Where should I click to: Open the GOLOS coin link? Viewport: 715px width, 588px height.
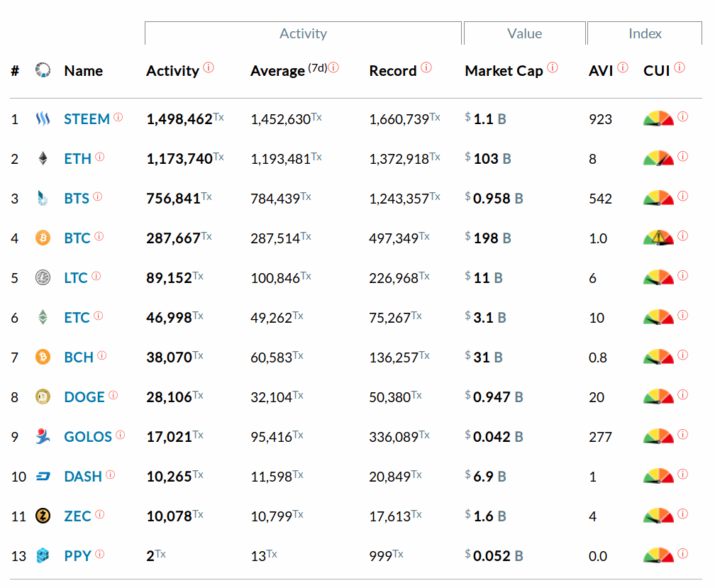coord(87,437)
